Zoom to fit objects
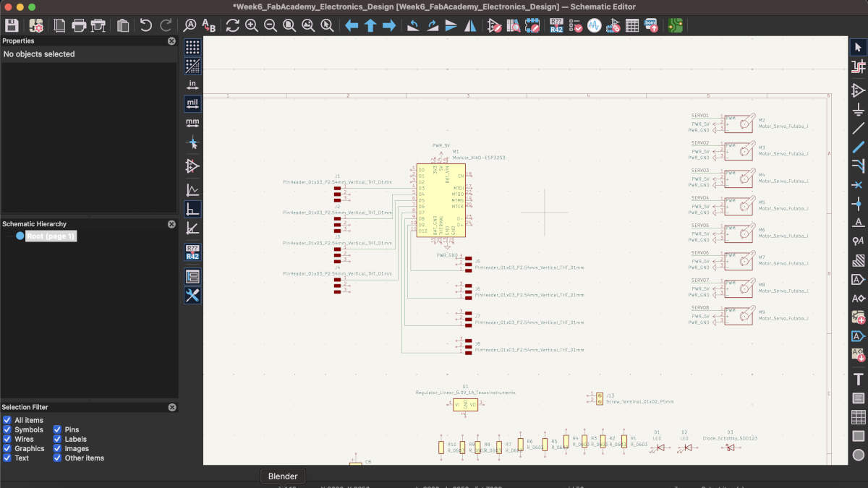The width and height of the screenshot is (868, 488). pyautogui.click(x=308, y=25)
